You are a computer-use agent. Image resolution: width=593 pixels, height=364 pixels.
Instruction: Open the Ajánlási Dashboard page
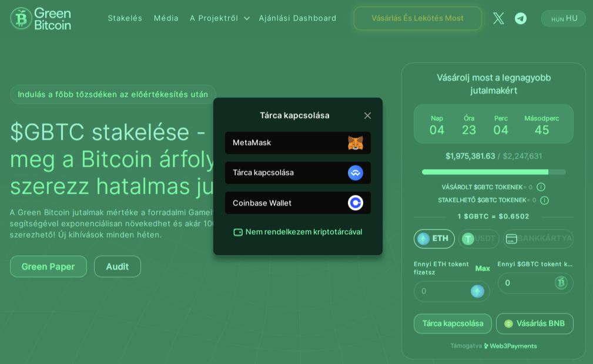pos(297,18)
